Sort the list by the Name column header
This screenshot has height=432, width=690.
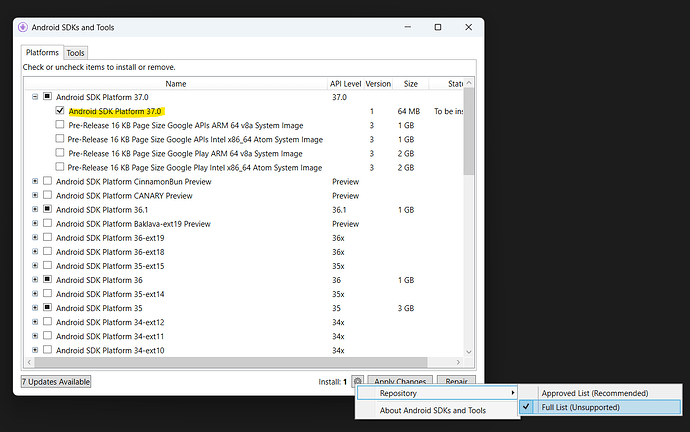pyautogui.click(x=176, y=84)
